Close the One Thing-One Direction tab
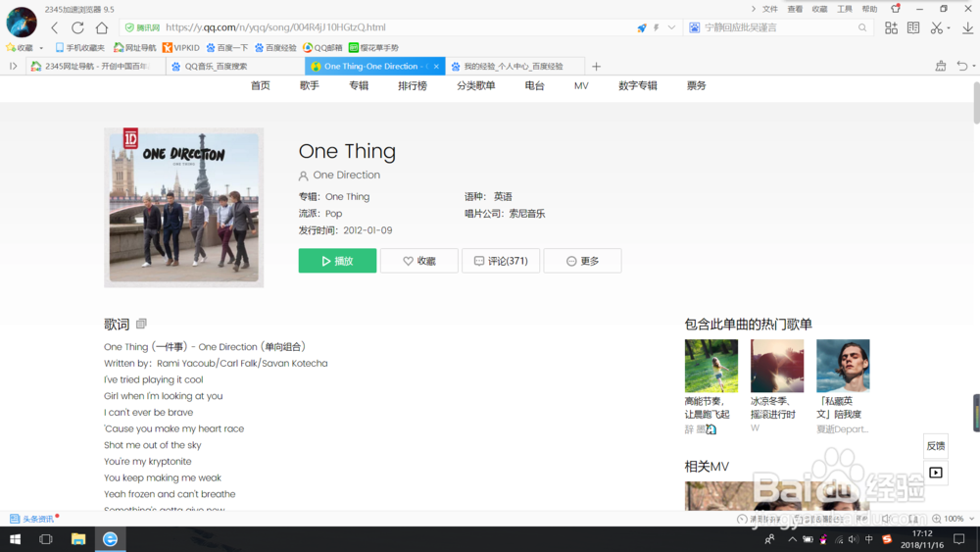Screen dimensions: 980x552 point(436,67)
